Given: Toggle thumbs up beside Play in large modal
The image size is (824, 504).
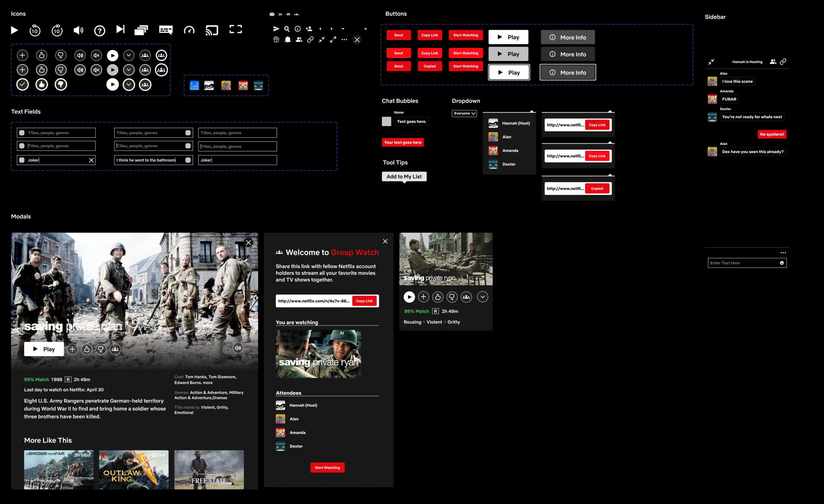Looking at the screenshot, I should coord(87,349).
